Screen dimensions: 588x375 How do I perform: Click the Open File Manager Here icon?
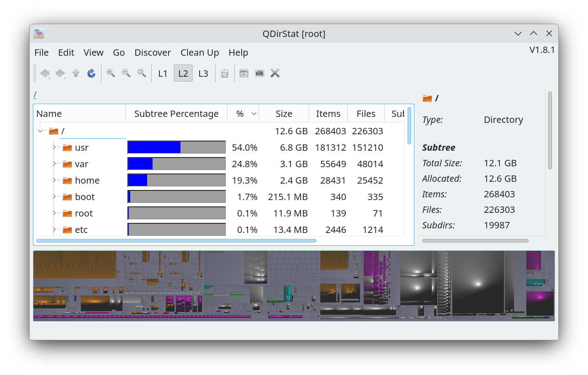[x=244, y=73]
